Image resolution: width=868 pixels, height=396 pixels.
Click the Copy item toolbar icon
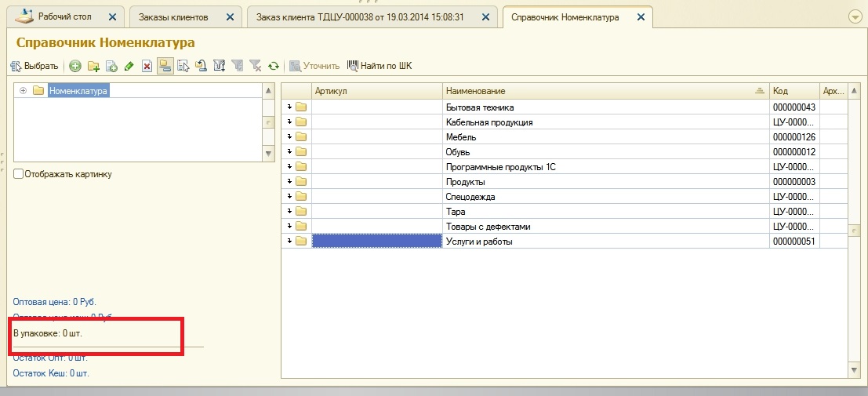[x=111, y=67]
